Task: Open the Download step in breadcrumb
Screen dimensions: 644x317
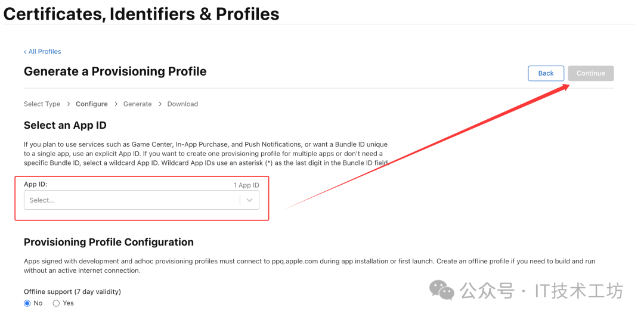Action: (182, 104)
